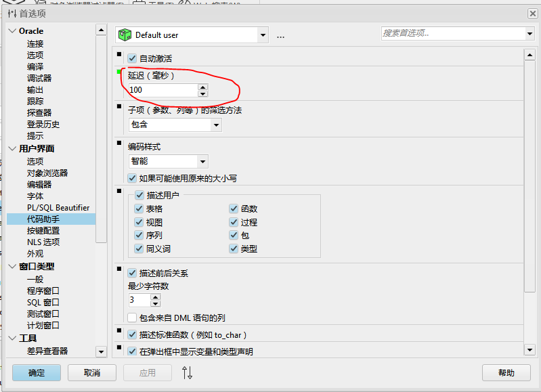Increase the 延迟 value with the up arrow
Screen dimensions: 541x392
click(202, 87)
